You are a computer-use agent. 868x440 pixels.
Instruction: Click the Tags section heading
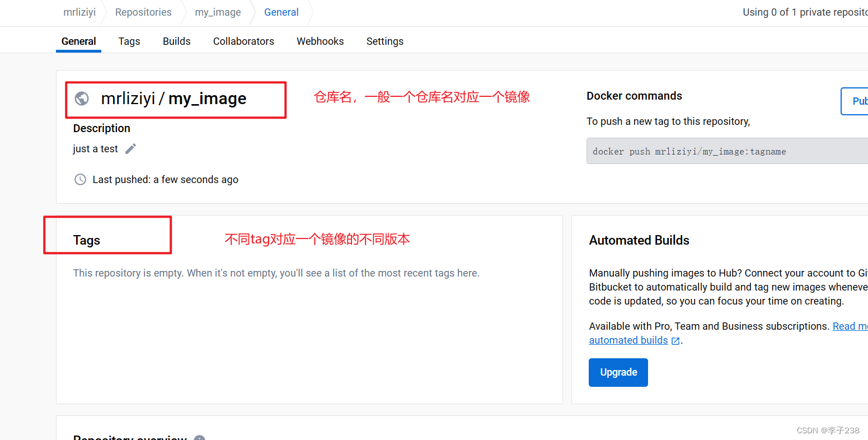click(87, 240)
